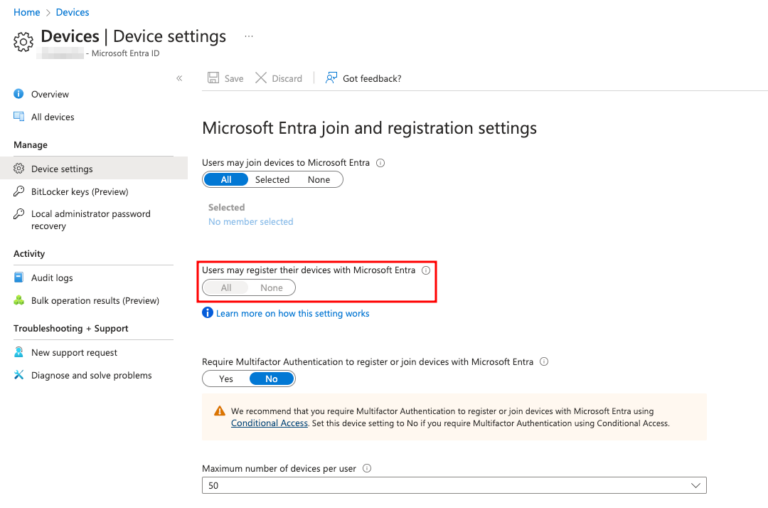The height and width of the screenshot is (508, 768).
Task: Open Learn more on how this setting works
Action: pyautogui.click(x=292, y=313)
